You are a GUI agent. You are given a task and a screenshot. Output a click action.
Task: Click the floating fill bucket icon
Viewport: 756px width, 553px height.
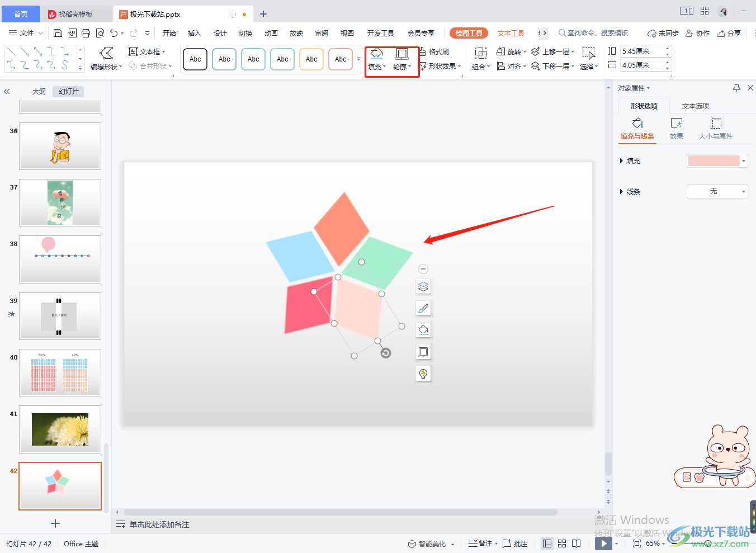[423, 330]
